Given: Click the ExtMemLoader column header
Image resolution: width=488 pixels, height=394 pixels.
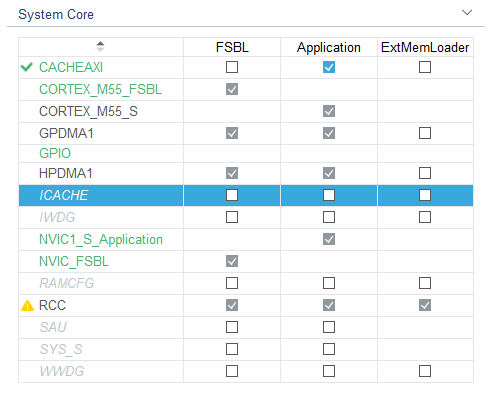Looking at the screenshot, I should click(x=425, y=47).
